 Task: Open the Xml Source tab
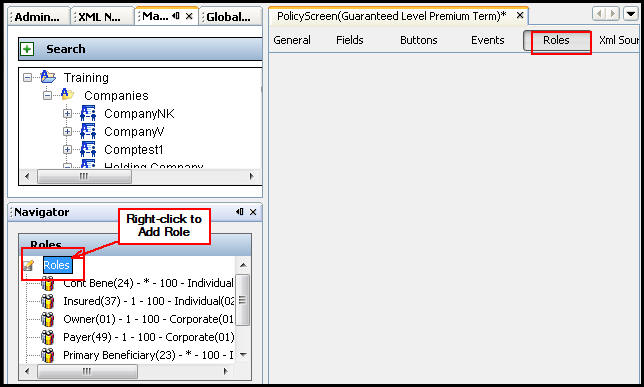(619, 40)
